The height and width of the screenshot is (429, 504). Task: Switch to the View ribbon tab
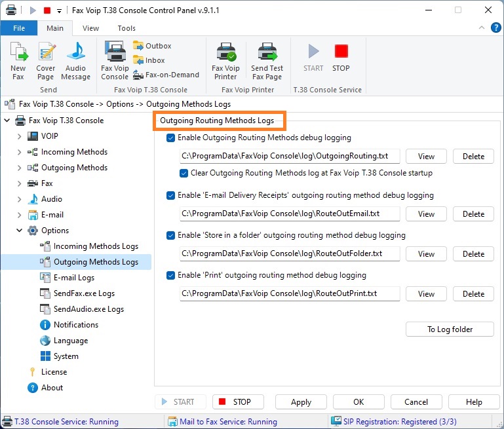[90, 28]
